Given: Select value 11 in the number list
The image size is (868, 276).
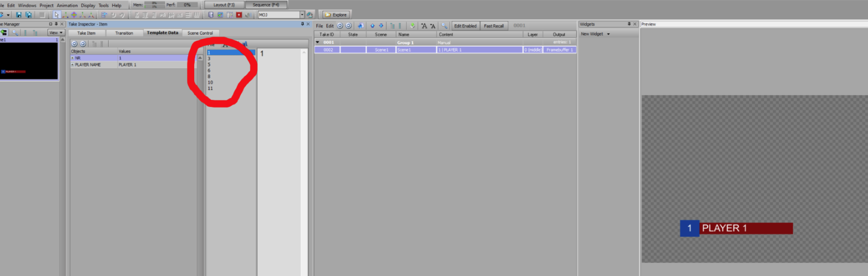Looking at the screenshot, I should click(x=231, y=88).
